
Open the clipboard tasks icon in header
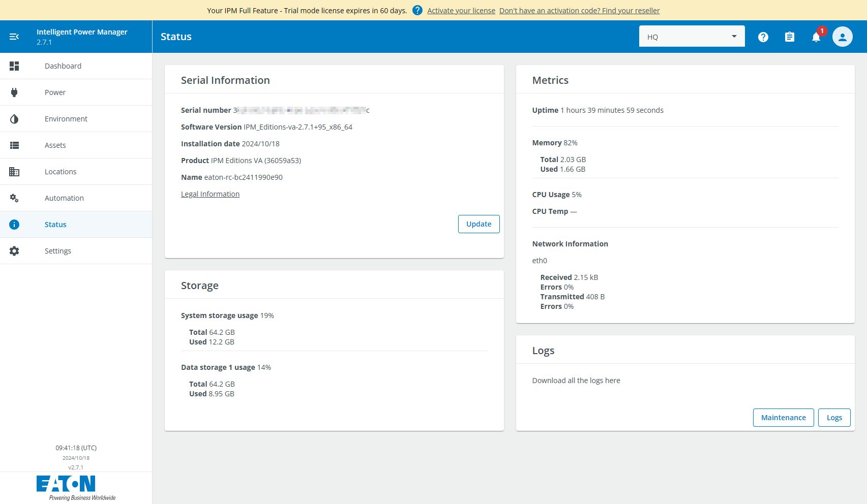pos(789,37)
